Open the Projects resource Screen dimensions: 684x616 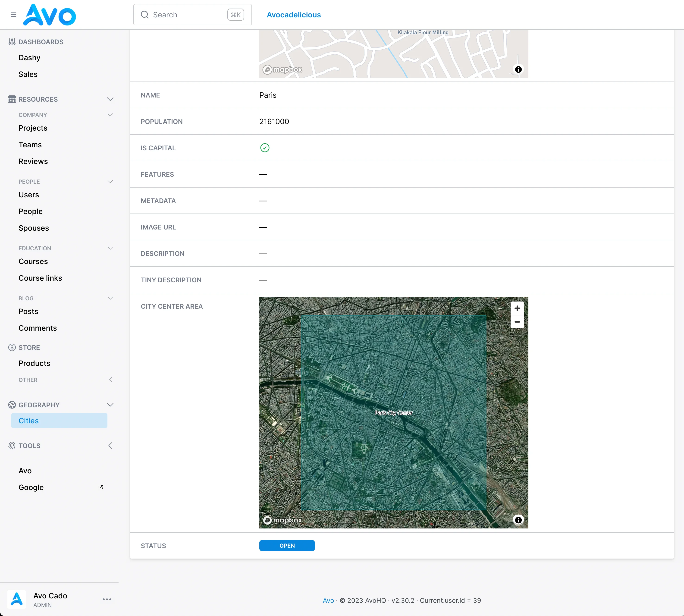click(x=33, y=128)
